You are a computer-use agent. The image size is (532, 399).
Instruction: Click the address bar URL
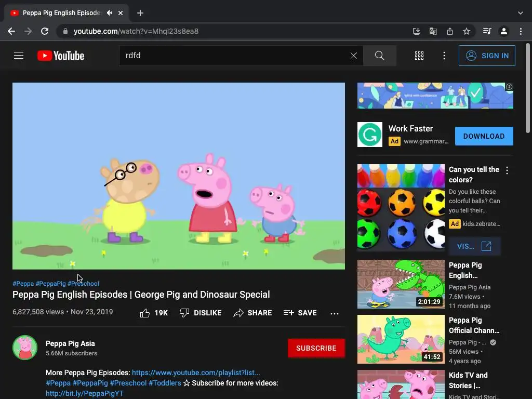tap(136, 31)
